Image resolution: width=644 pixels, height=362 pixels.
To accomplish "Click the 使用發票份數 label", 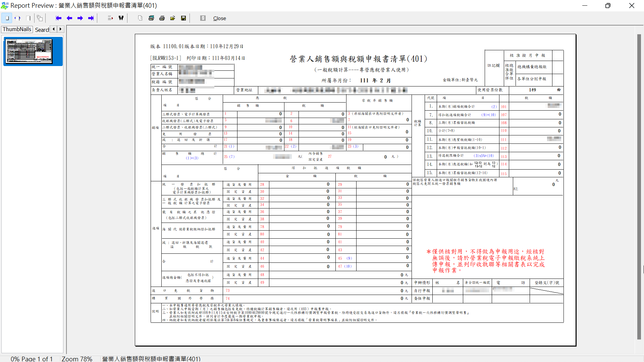I will tap(490, 90).
